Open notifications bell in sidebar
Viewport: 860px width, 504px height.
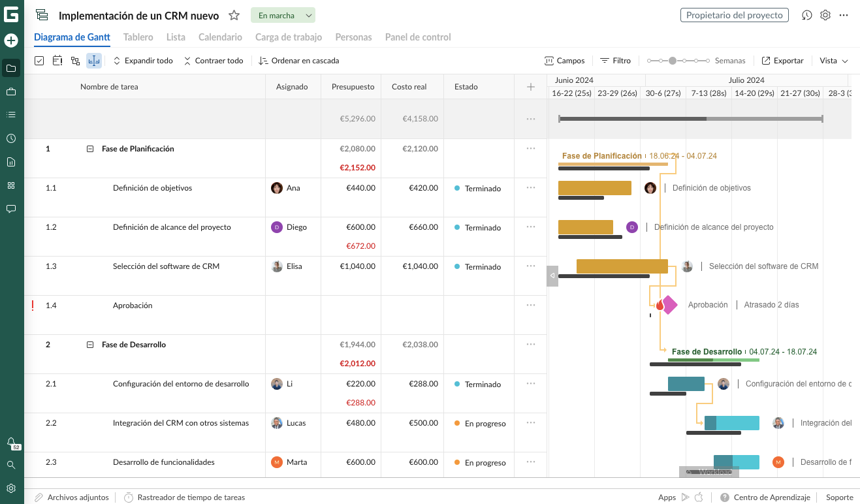pyautogui.click(x=11, y=442)
